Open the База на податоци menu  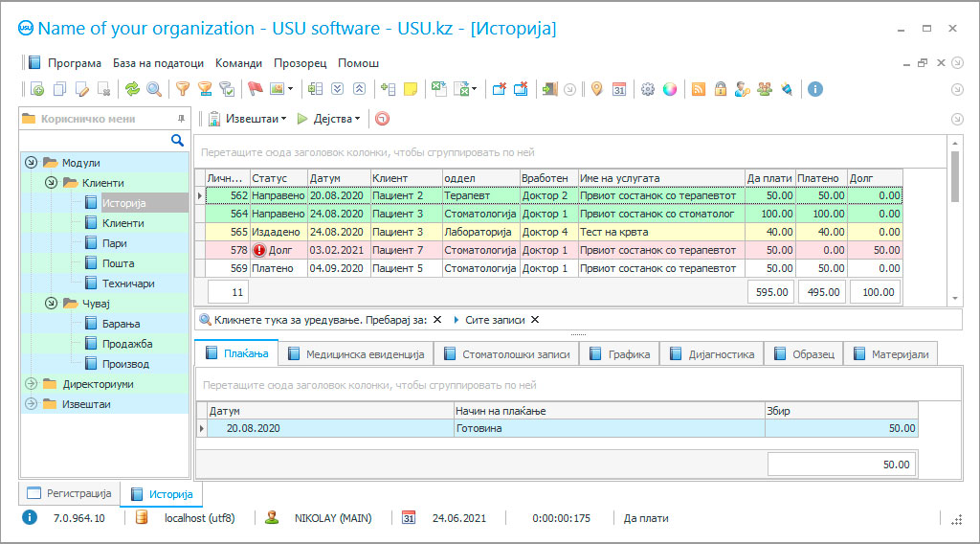158,63
